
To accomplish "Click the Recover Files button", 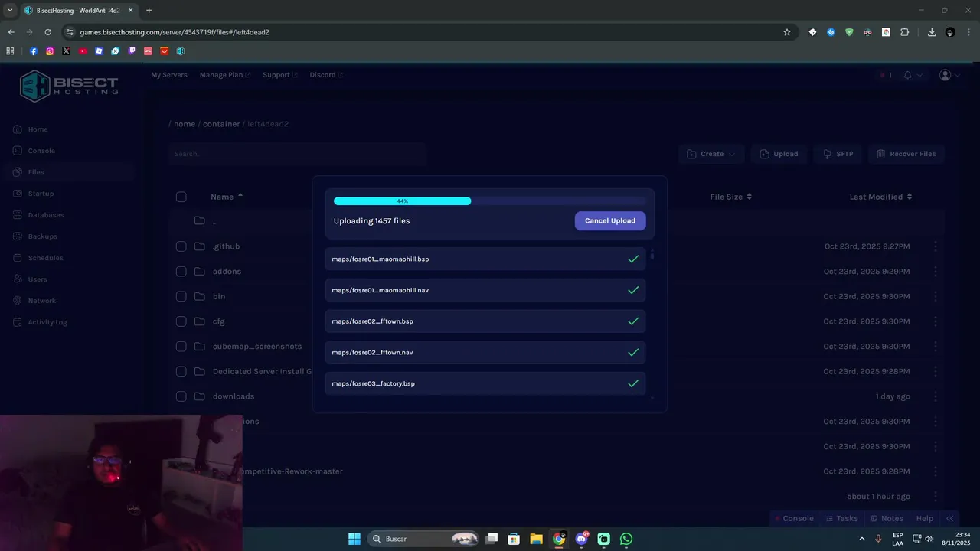I will (x=906, y=154).
